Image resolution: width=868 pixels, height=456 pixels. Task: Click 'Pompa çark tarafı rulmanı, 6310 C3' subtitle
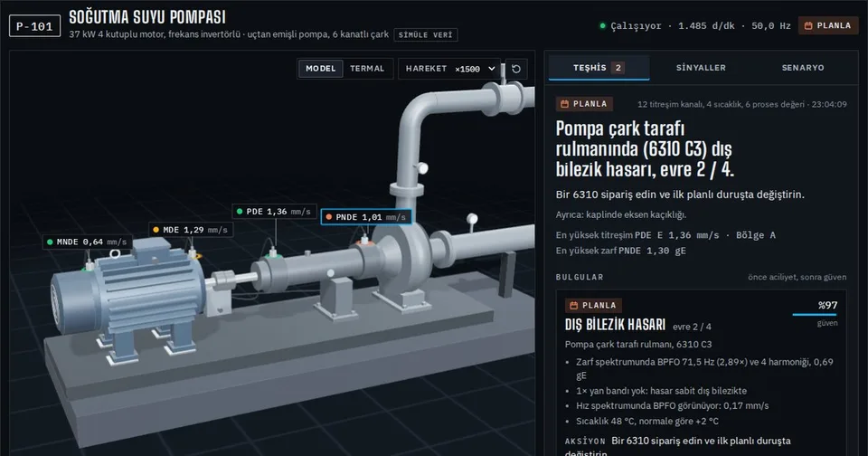(638, 344)
